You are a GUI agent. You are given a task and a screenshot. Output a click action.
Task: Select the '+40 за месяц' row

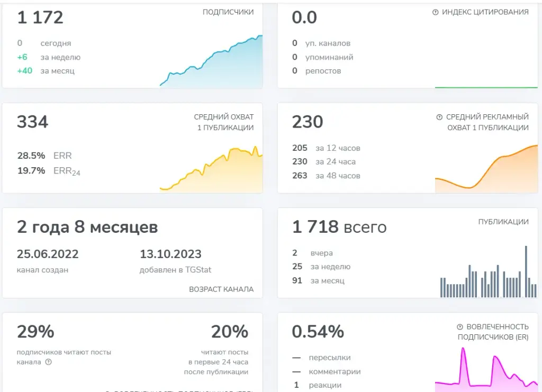pyautogui.click(x=46, y=71)
